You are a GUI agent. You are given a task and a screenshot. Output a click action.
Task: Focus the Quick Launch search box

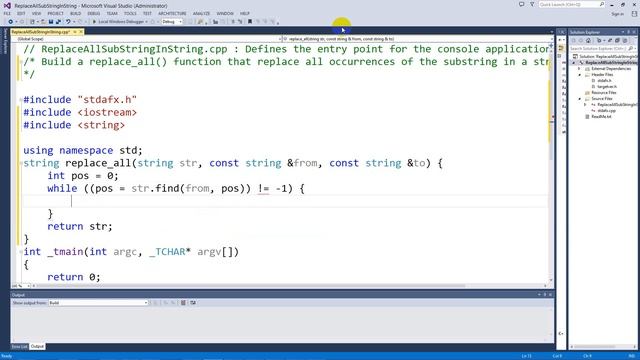(x=571, y=4)
